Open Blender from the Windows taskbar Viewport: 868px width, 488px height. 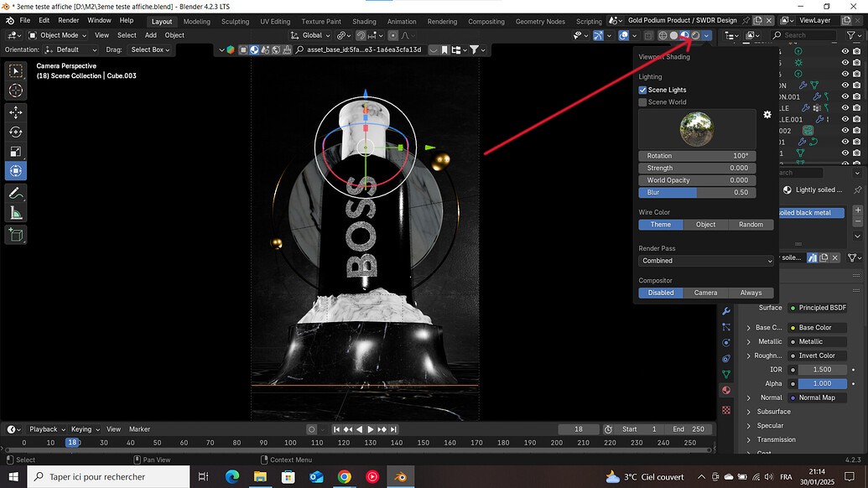(400, 476)
